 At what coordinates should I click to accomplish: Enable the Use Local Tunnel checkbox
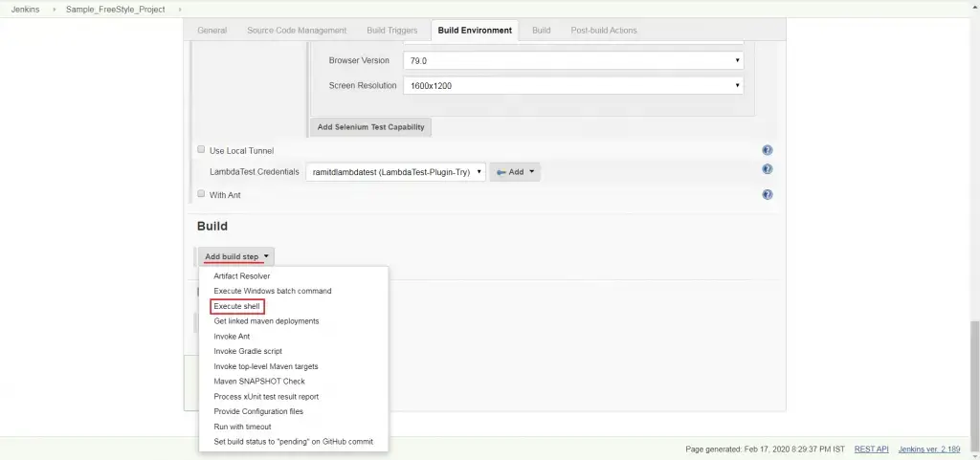click(201, 150)
